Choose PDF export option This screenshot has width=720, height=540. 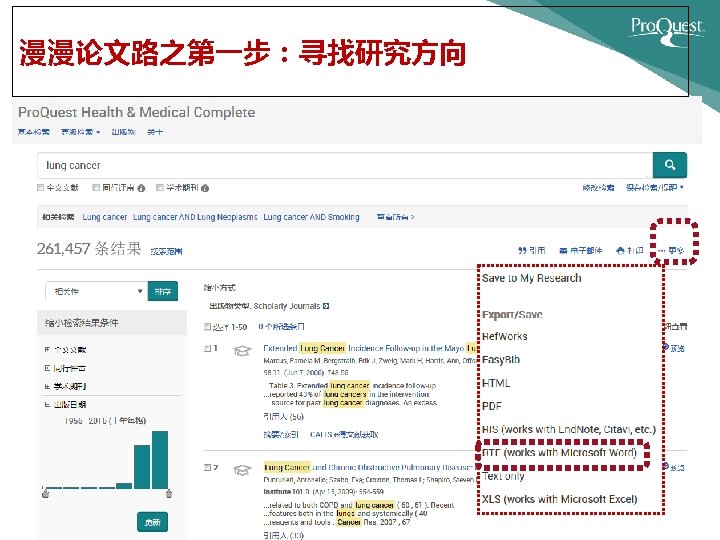(492, 406)
